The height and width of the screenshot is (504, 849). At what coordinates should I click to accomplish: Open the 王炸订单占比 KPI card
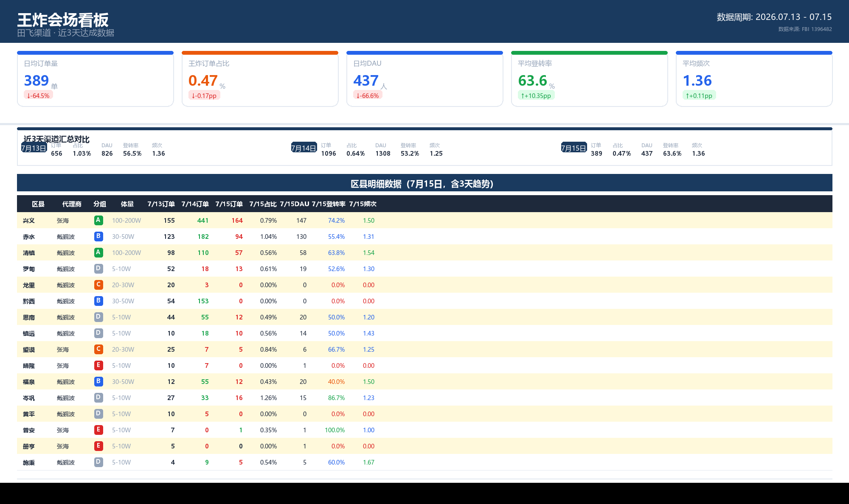260,79
